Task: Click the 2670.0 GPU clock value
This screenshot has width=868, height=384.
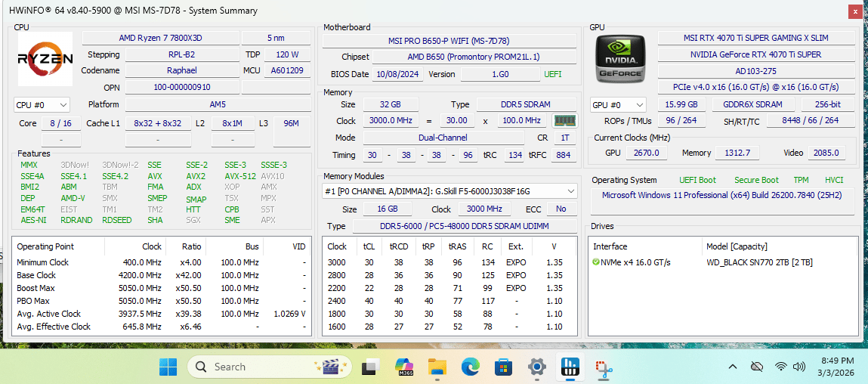Action: 647,153
